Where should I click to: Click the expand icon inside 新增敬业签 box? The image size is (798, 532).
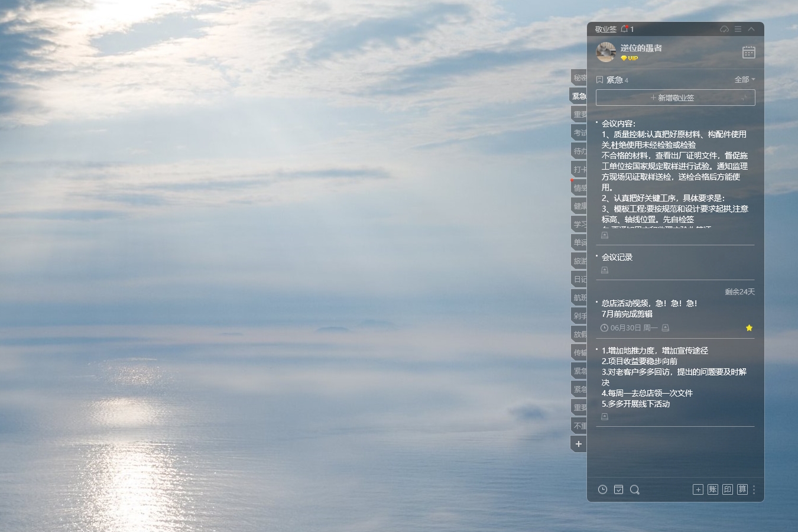(x=744, y=98)
